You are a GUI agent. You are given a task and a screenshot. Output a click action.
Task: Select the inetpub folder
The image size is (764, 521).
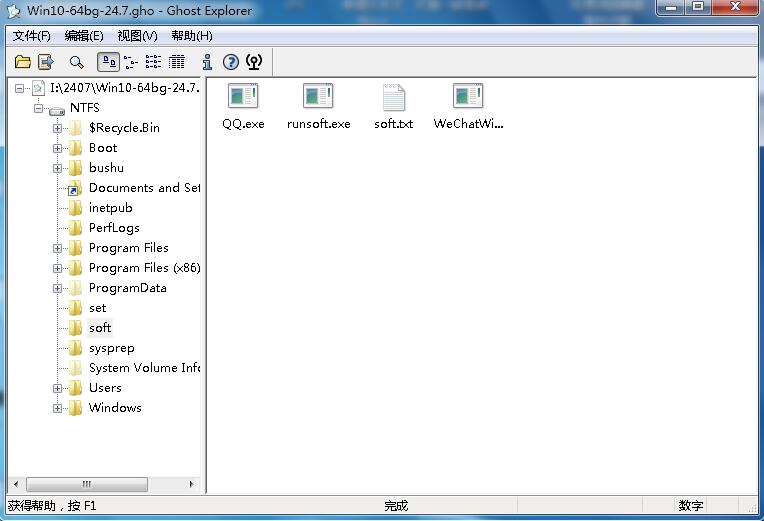pyautogui.click(x=111, y=208)
